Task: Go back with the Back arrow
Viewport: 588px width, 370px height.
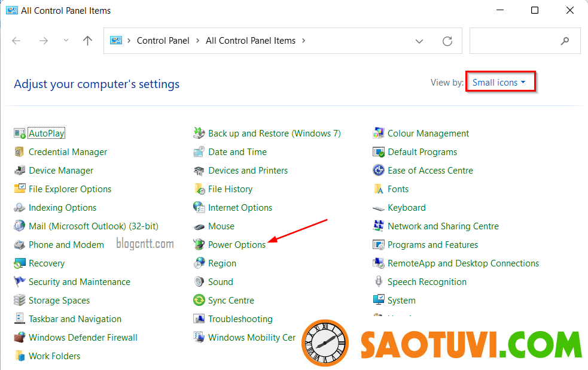Action: (x=16, y=41)
